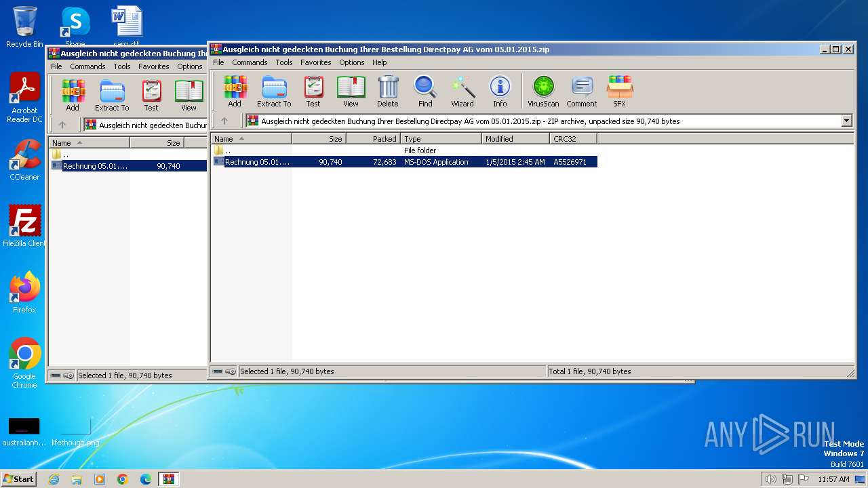Sort by Name column in front window

252,138
